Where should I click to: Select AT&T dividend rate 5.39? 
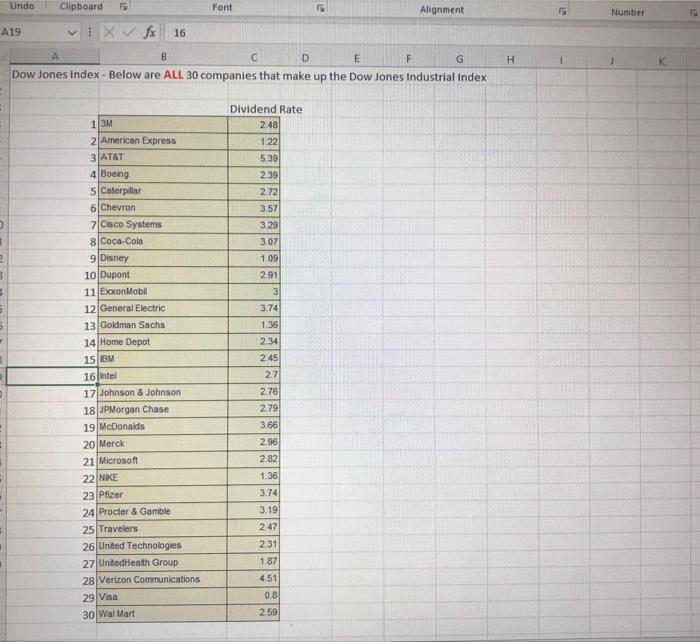pos(254,158)
